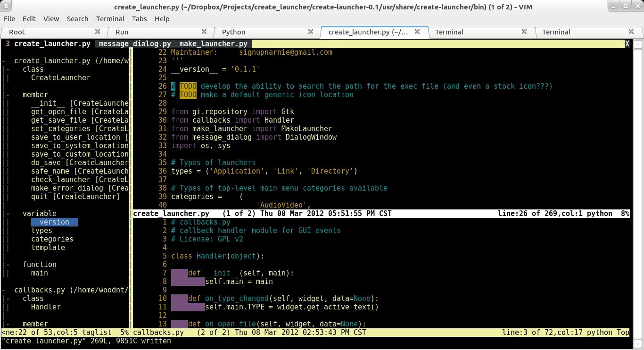
Task: Collapse the class fold under create_launcher.py
Action: pos(8,69)
